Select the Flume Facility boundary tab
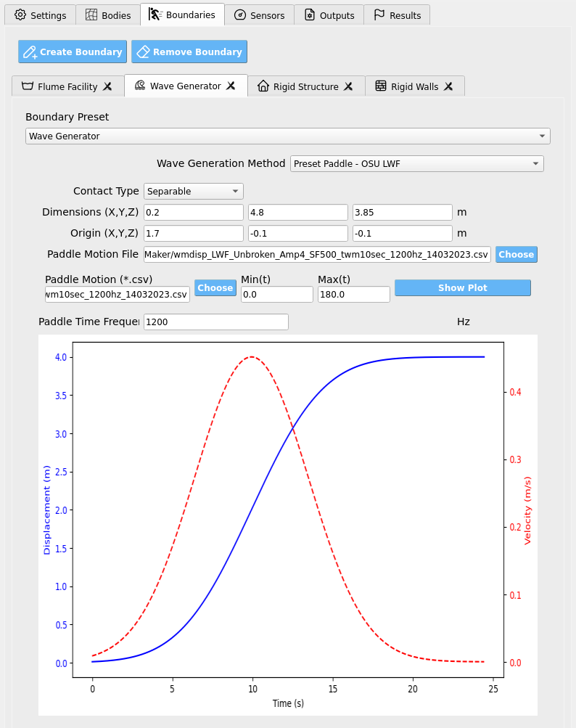This screenshot has width=576, height=728. tap(67, 86)
